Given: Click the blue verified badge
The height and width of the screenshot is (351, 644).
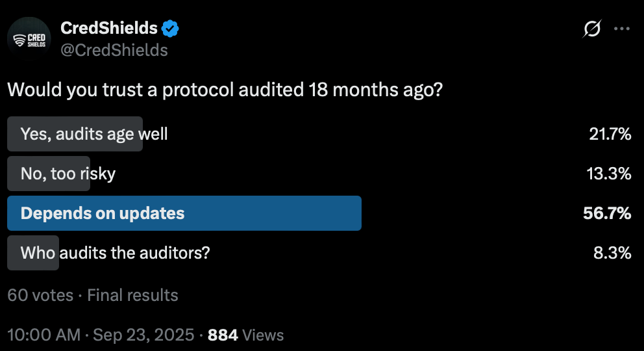Looking at the screenshot, I should coord(171,29).
